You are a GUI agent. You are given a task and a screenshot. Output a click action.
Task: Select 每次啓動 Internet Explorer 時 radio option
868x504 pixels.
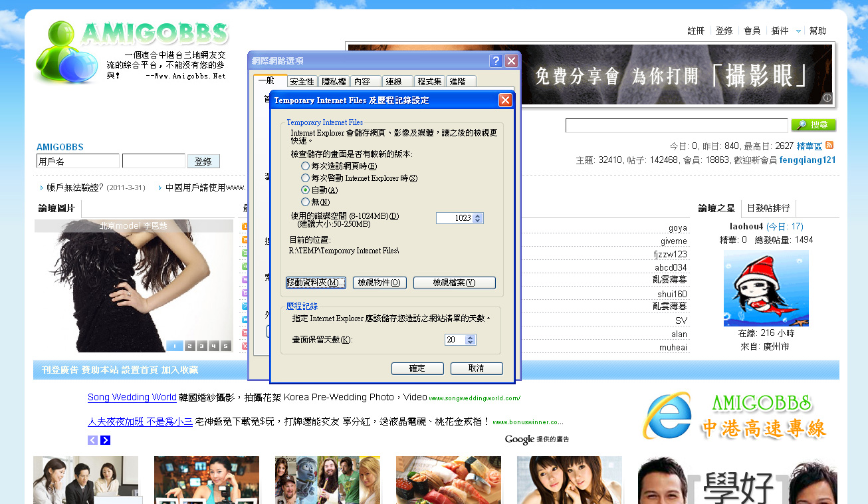[305, 178]
